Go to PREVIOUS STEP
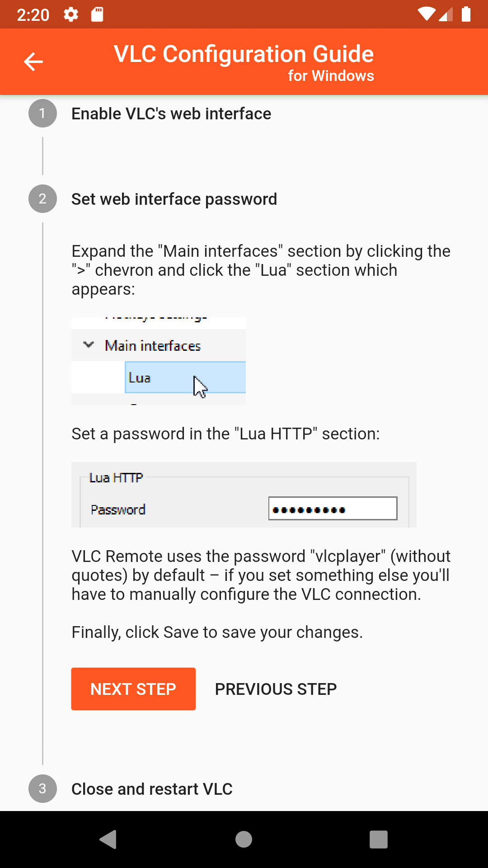488x868 pixels. (x=276, y=689)
